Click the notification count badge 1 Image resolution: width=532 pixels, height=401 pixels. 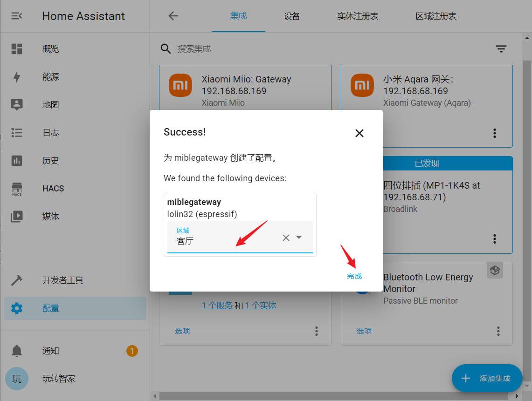(x=132, y=351)
